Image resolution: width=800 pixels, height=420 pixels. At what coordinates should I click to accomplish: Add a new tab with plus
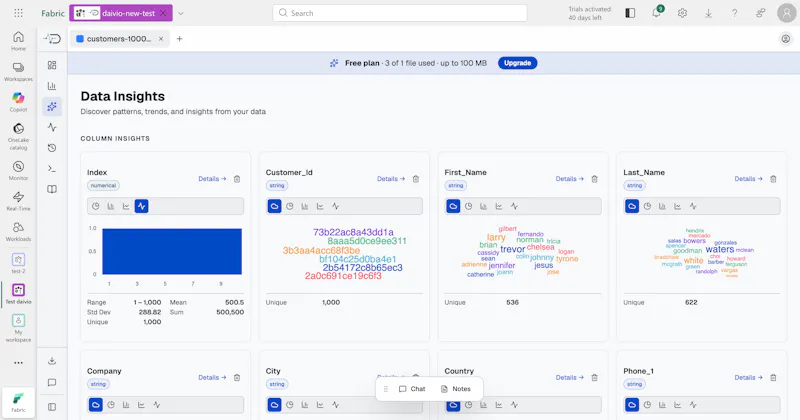tap(180, 39)
